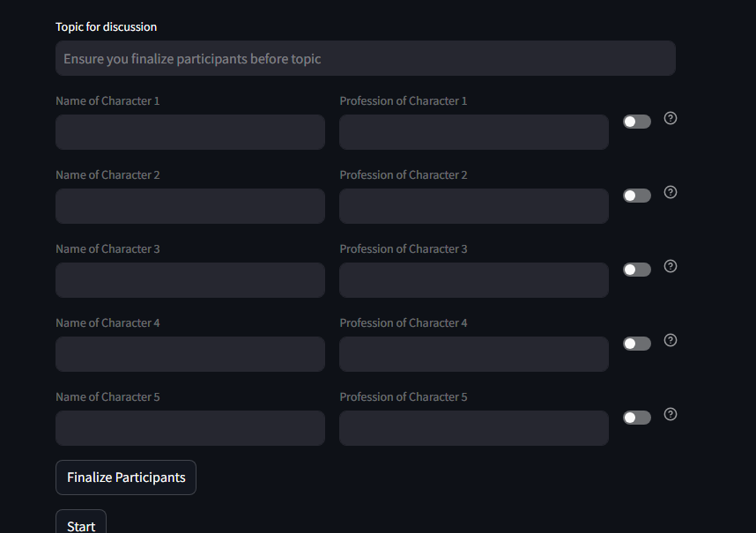
Task: Click the help icon for Character 3
Action: pyautogui.click(x=671, y=266)
